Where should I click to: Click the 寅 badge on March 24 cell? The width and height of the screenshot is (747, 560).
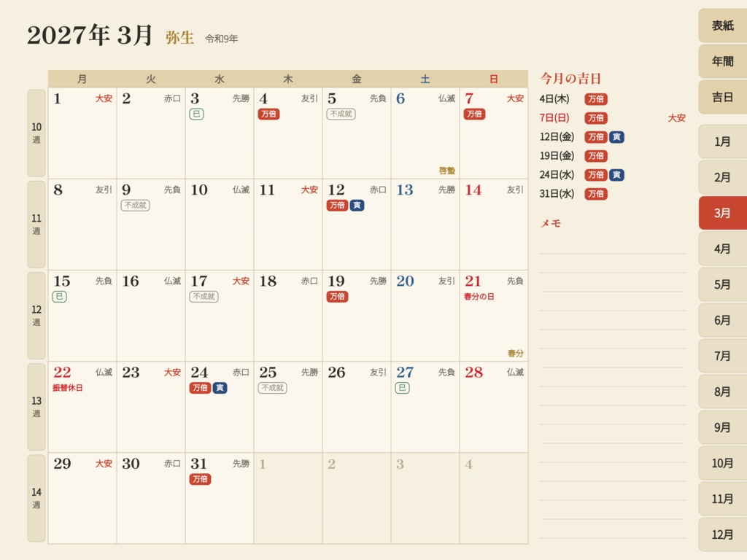pos(220,388)
